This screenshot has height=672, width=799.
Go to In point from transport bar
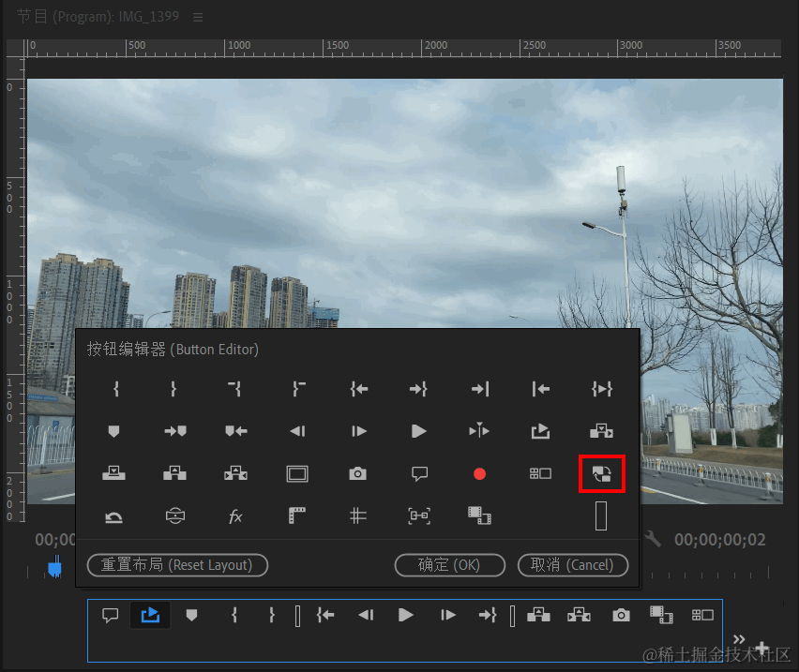point(325,615)
